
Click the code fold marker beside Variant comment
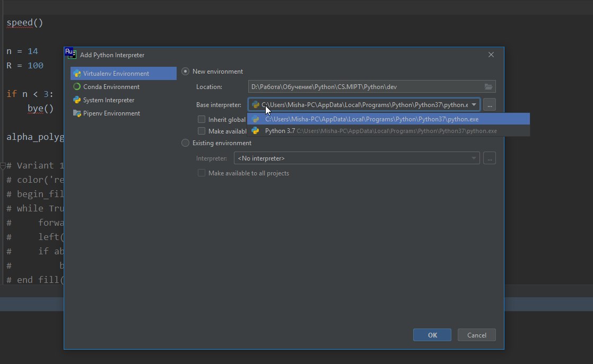(x=3, y=165)
